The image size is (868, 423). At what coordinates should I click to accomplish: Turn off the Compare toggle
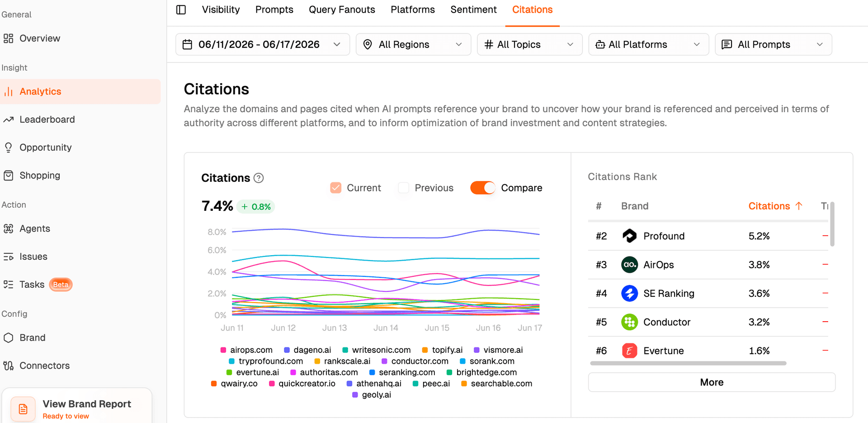[483, 188]
